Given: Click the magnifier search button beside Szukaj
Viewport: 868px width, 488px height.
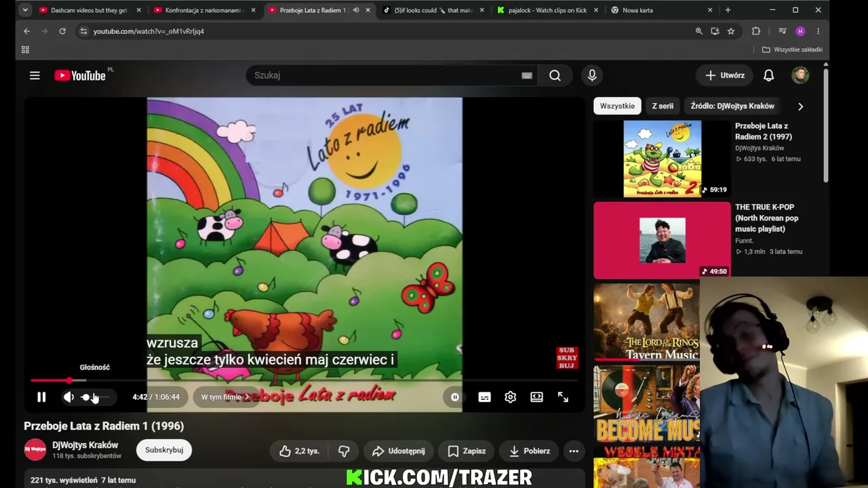Looking at the screenshot, I should point(555,75).
